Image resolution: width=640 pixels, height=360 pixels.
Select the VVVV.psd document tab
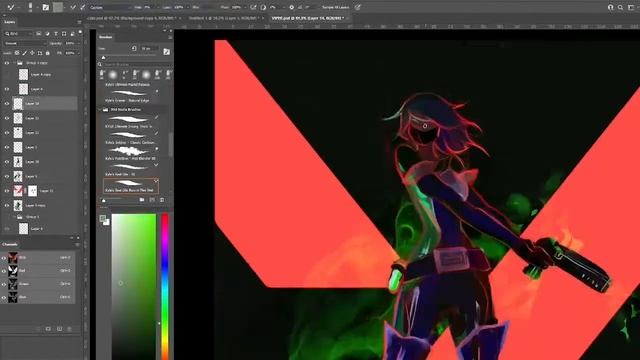[x=307, y=18]
